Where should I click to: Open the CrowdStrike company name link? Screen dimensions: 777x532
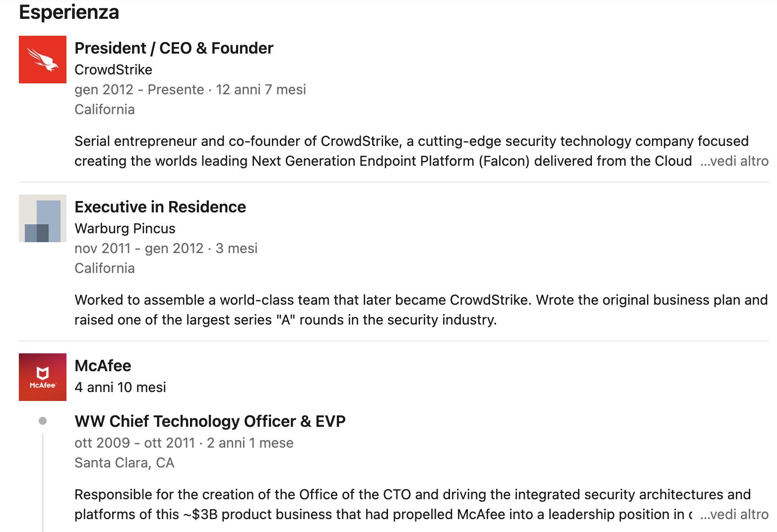[113, 69]
